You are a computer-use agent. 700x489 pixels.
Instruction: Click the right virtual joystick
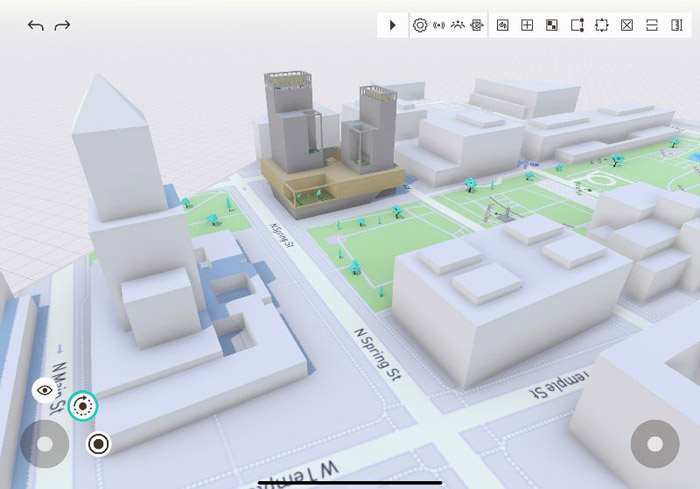click(x=655, y=443)
